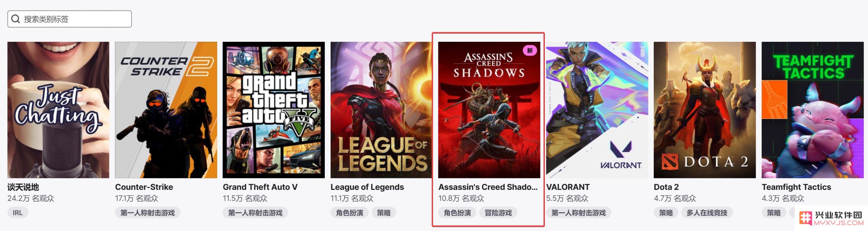Focus the category tag search field

coord(70,19)
